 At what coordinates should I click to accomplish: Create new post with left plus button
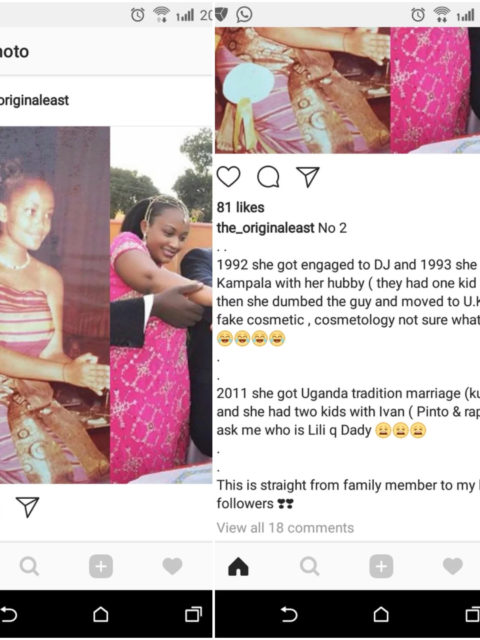click(101, 567)
